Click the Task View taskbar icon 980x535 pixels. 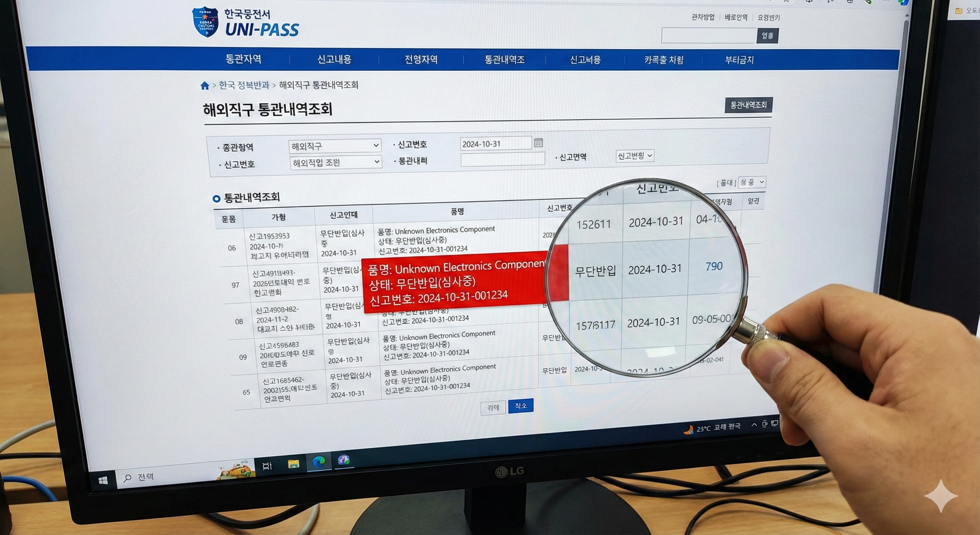(x=267, y=465)
